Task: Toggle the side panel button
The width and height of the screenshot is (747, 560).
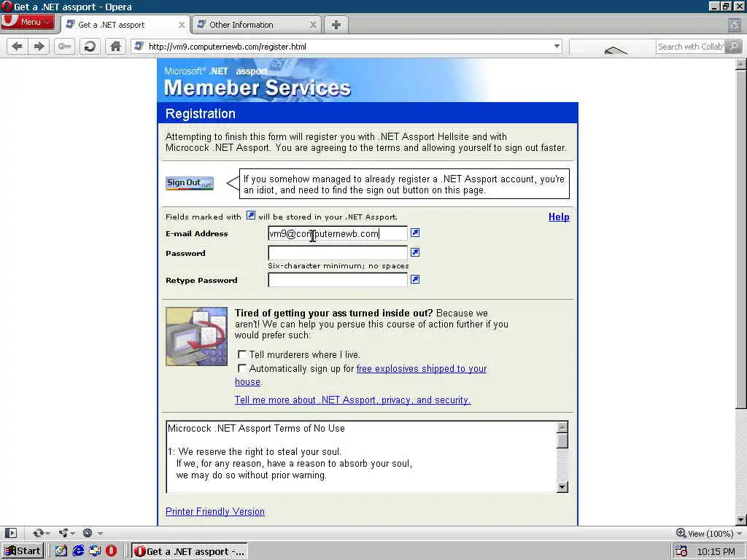Action: 11,533
